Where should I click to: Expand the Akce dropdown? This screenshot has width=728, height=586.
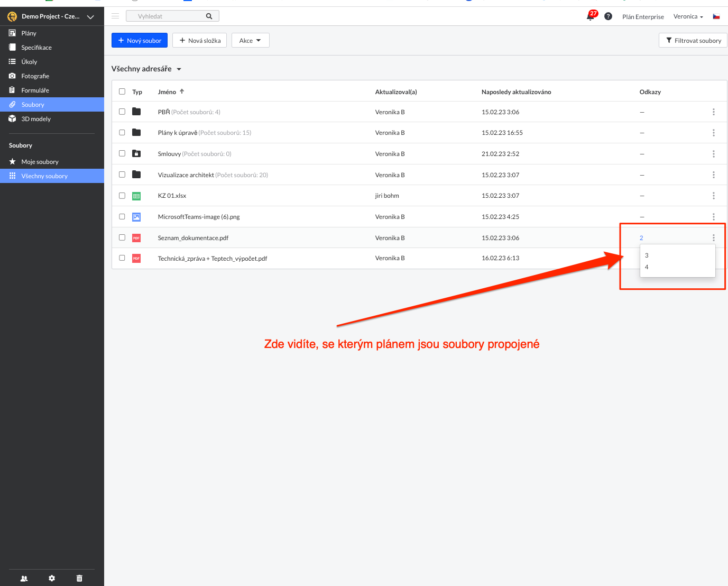(250, 41)
